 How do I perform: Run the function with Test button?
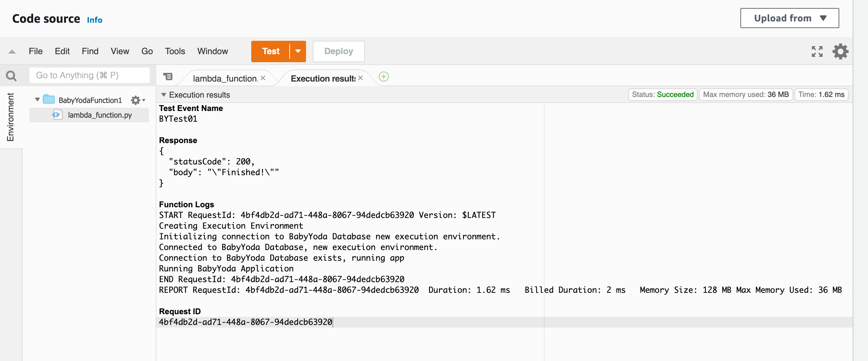coord(271,51)
